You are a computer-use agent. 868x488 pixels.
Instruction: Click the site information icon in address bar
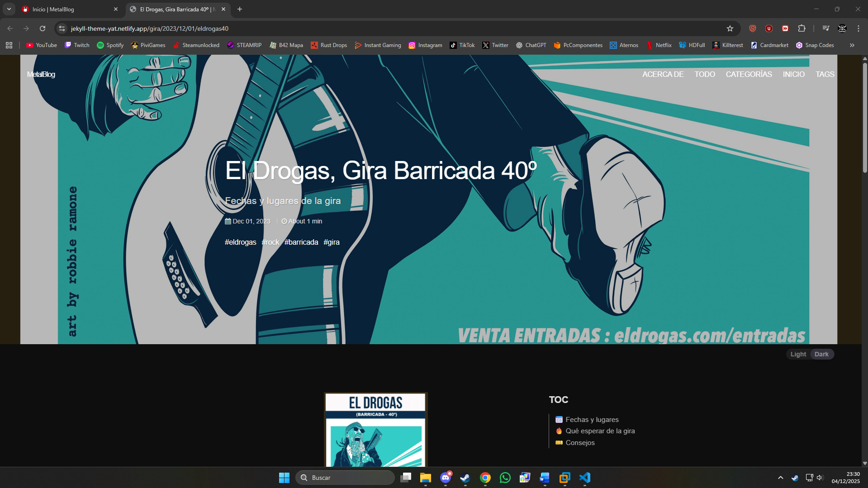(62, 28)
